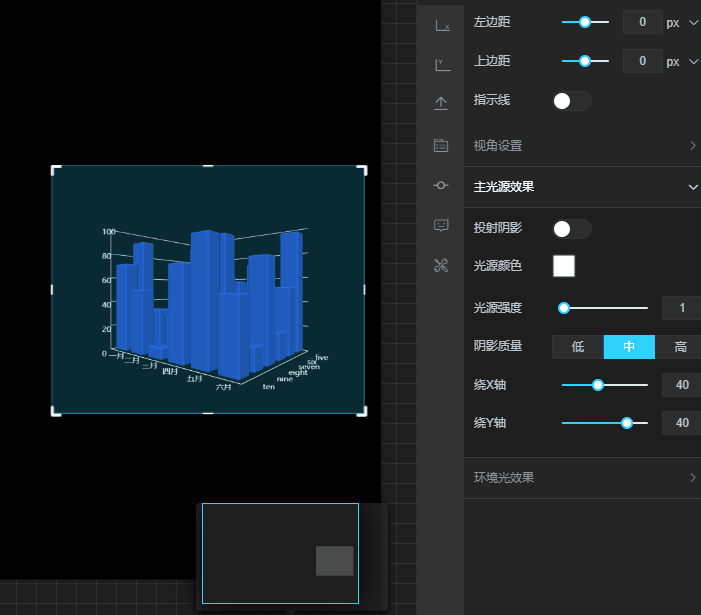Open the tooltip message sidebar icon
The height and width of the screenshot is (615, 701).
441,225
